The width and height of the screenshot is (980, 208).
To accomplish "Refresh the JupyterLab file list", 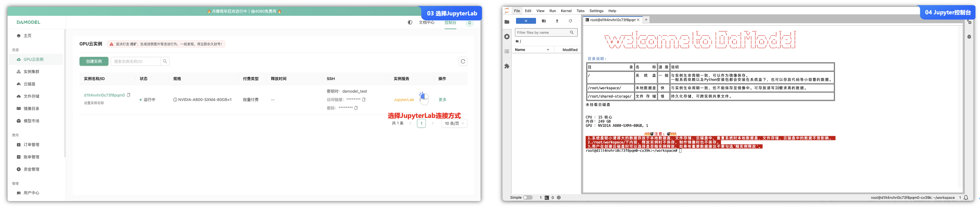I will point(570,21).
